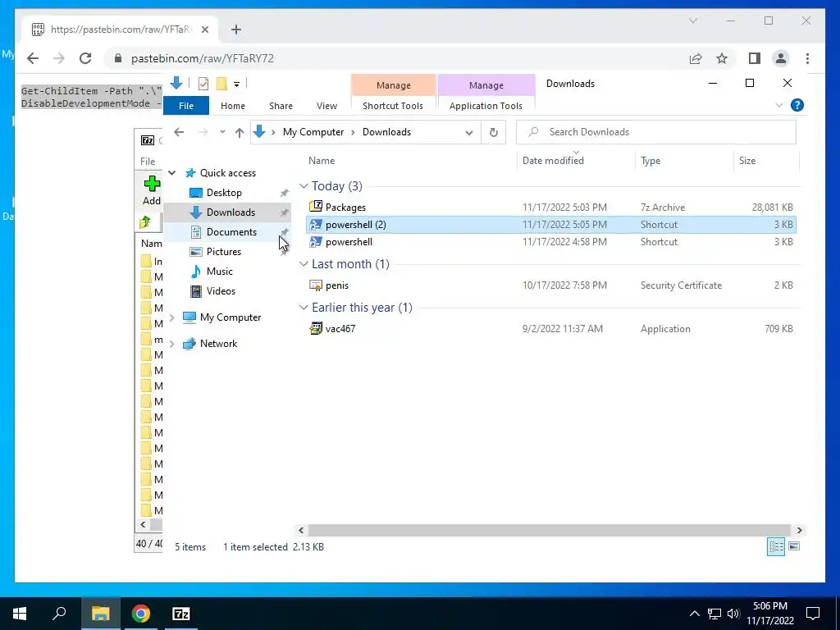Open Pictures in Quick access
This screenshot has height=630, width=840.
point(223,252)
